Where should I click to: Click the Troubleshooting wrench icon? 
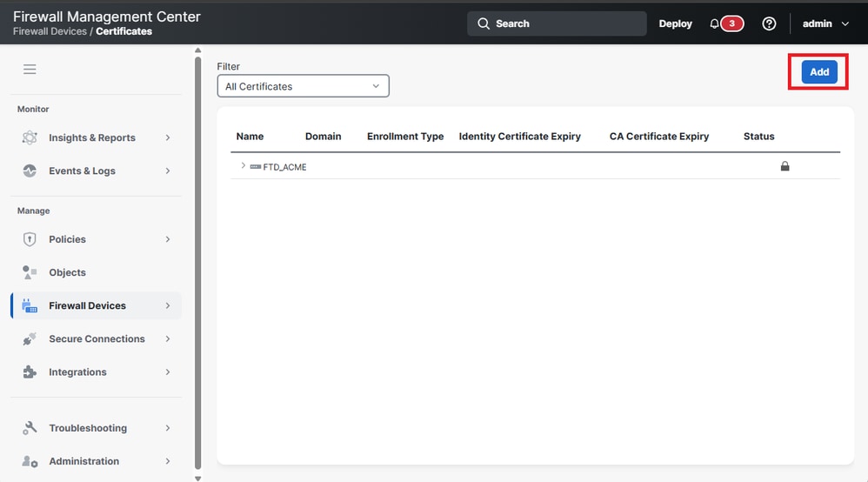(x=30, y=428)
